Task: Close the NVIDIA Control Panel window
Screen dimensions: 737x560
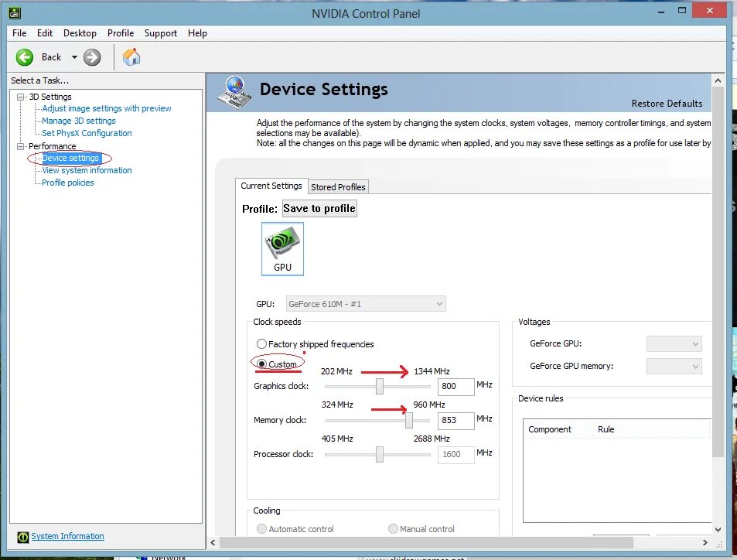Action: click(x=710, y=10)
